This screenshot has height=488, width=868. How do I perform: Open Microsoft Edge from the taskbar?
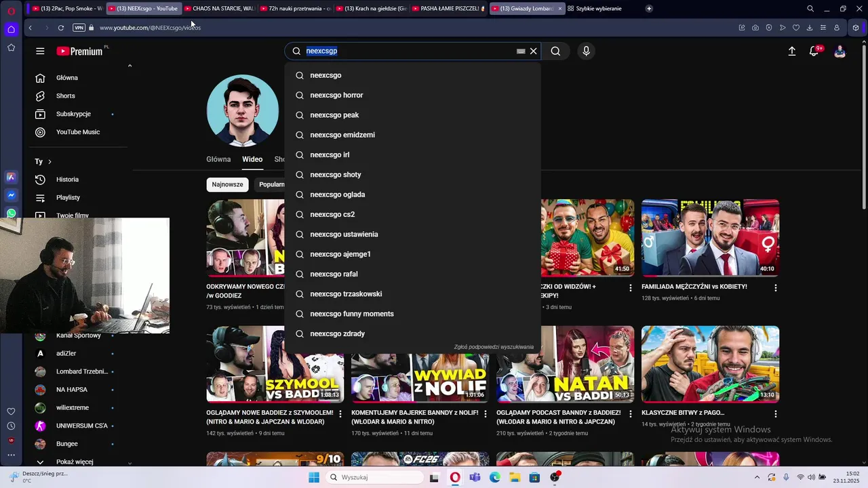pos(495,477)
